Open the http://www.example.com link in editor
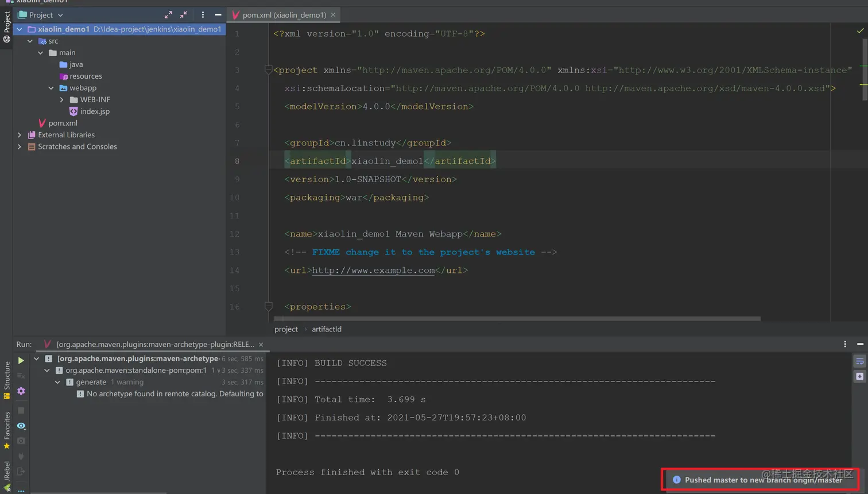 tap(373, 271)
